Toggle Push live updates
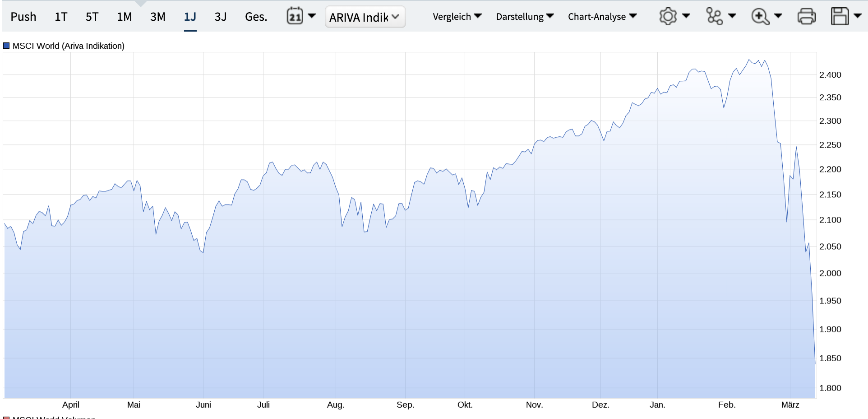Image resolution: width=868 pixels, height=419 pixels. point(23,17)
